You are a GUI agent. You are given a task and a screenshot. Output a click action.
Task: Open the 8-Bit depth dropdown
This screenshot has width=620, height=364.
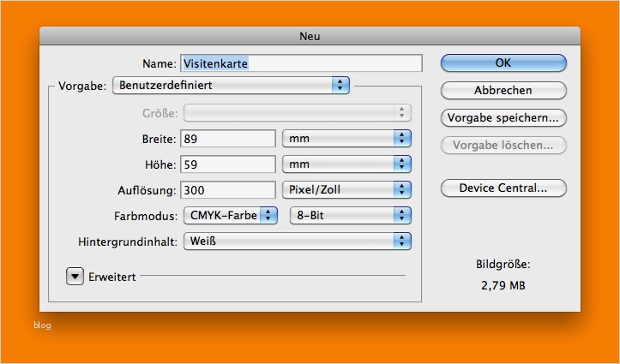(351, 216)
